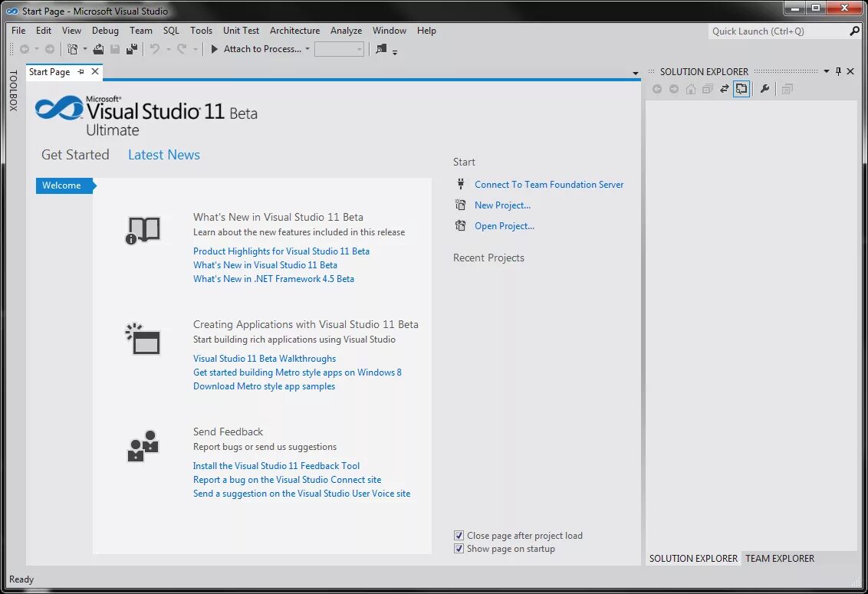The height and width of the screenshot is (594, 868).
Task: Click Sync with Active Document icon
Action: point(724,89)
